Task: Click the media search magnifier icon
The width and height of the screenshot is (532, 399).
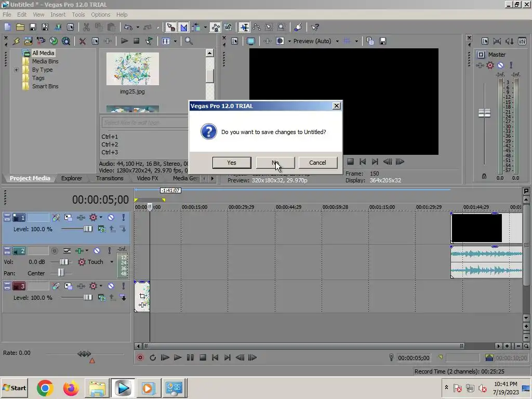Action: click(x=189, y=41)
